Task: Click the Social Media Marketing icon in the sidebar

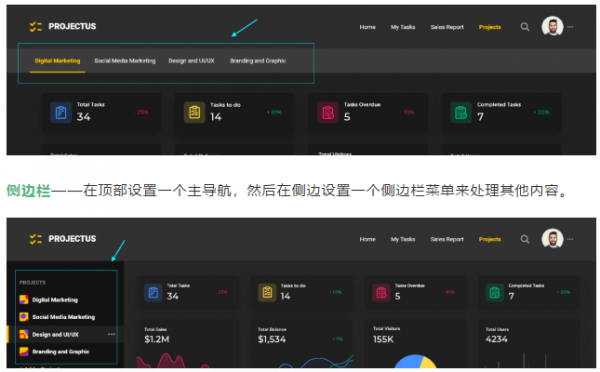Action: pyautogui.click(x=24, y=317)
